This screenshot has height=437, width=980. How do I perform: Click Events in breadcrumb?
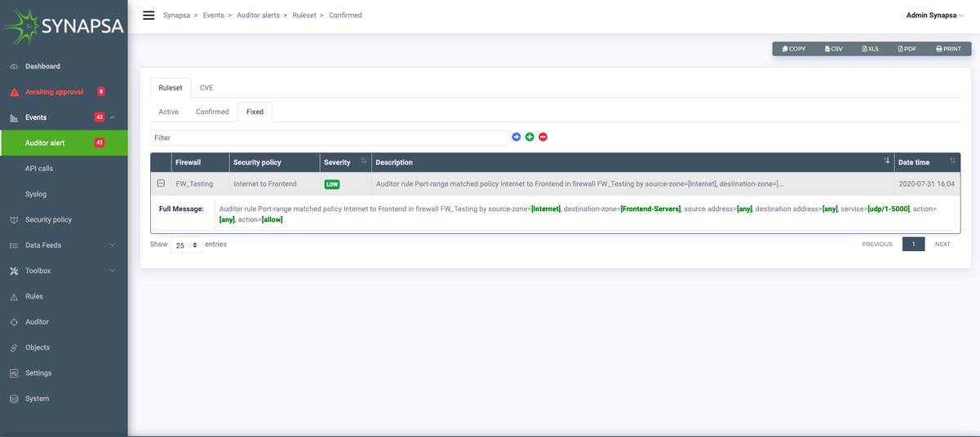tap(213, 15)
